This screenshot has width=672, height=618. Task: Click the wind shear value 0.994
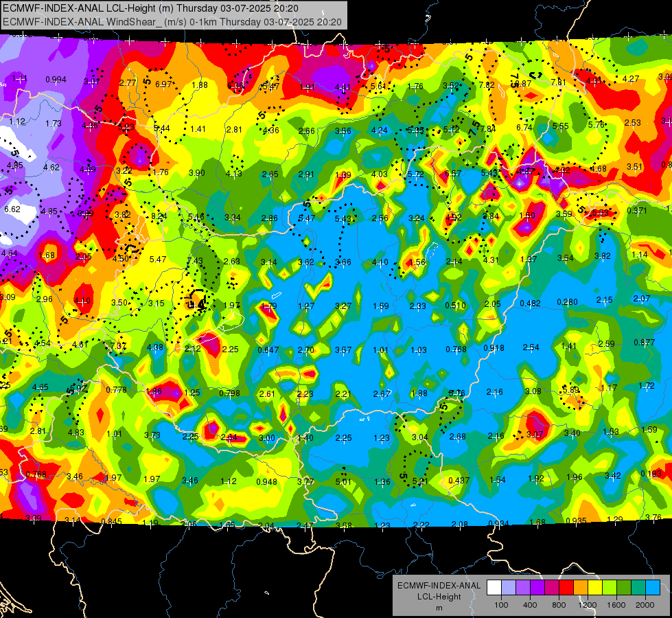[x=56, y=80]
